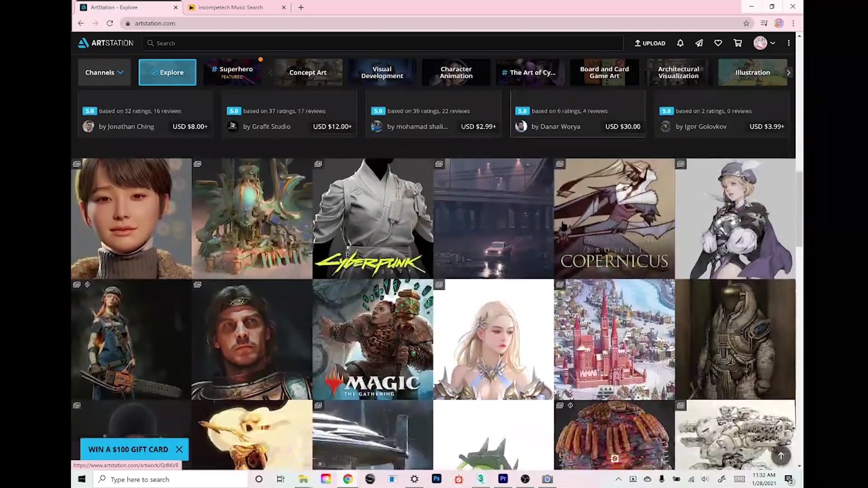Image resolution: width=868 pixels, height=488 pixels.
Task: Dismiss the gift card banner
Action: (x=179, y=449)
